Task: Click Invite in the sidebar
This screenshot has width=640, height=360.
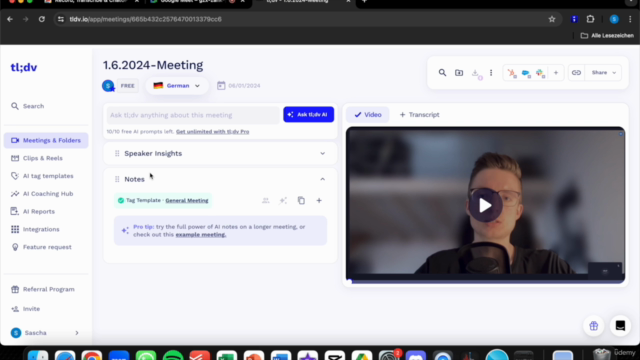Action: [26, 309]
